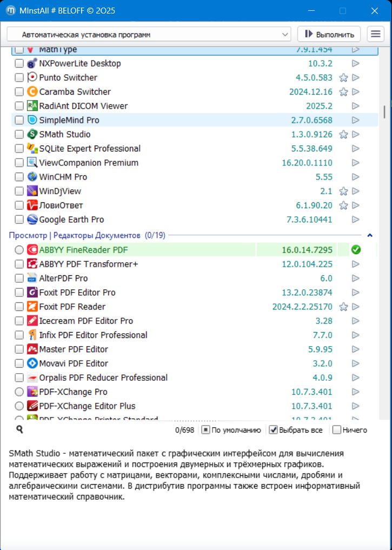392x550 pixels.
Task: Open the hamburger menu button
Action: pyautogui.click(x=375, y=34)
